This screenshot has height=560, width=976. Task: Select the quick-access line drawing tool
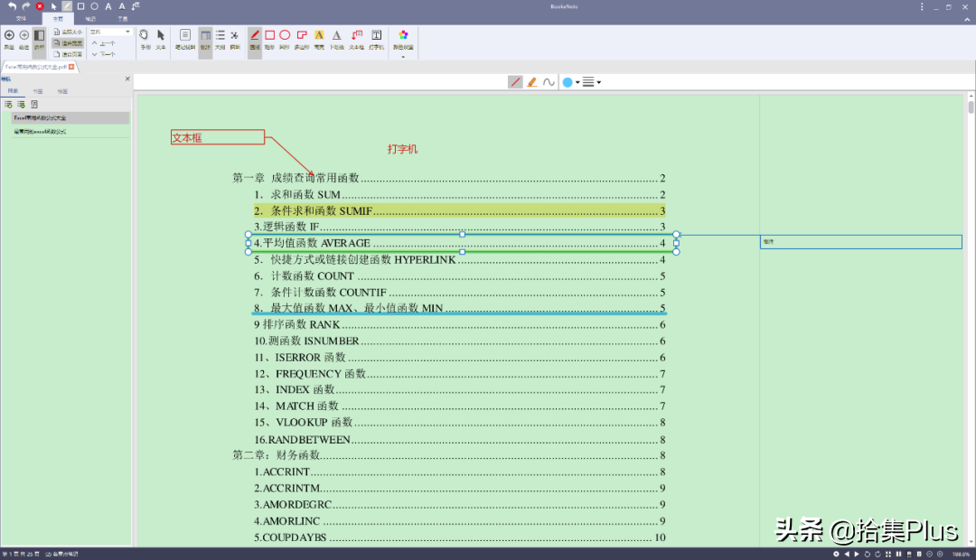(67, 6)
